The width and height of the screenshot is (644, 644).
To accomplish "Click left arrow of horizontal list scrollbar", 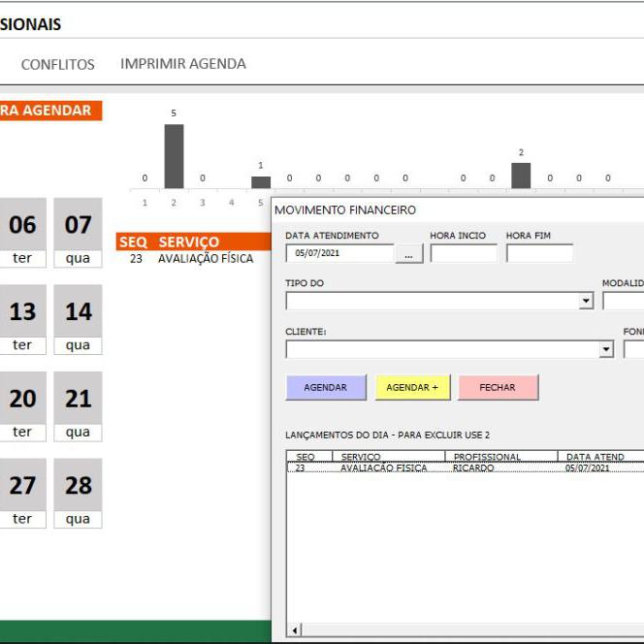I will click(x=296, y=628).
